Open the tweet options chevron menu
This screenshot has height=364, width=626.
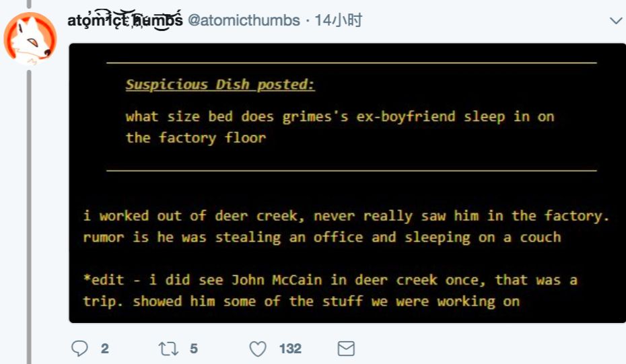pyautogui.click(x=616, y=20)
